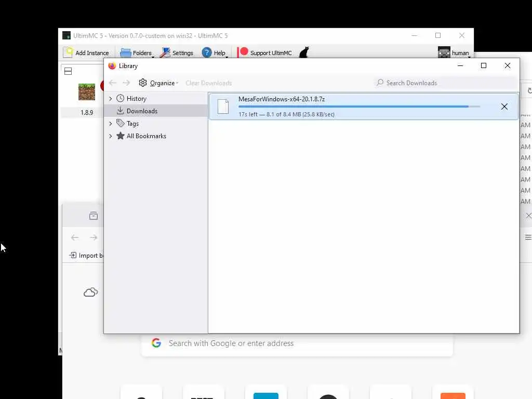Click the black cat icon in UltimMC
The width and height of the screenshot is (532, 399).
coord(304,52)
